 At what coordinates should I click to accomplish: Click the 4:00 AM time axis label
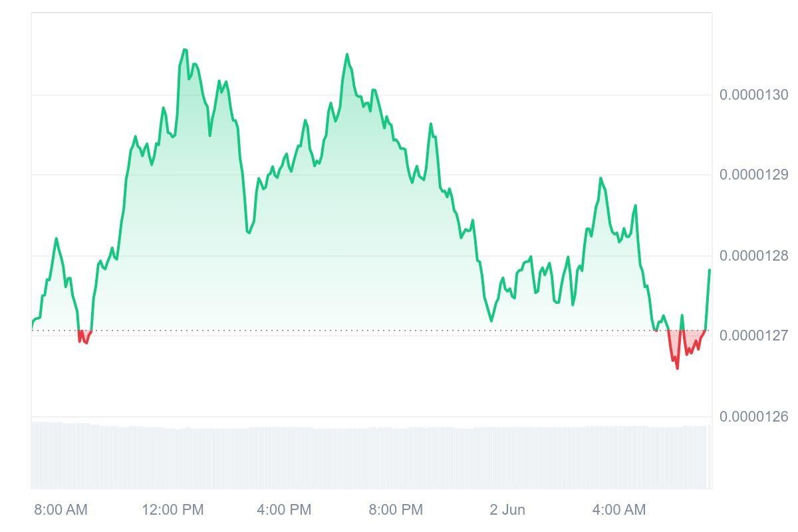tap(618, 510)
